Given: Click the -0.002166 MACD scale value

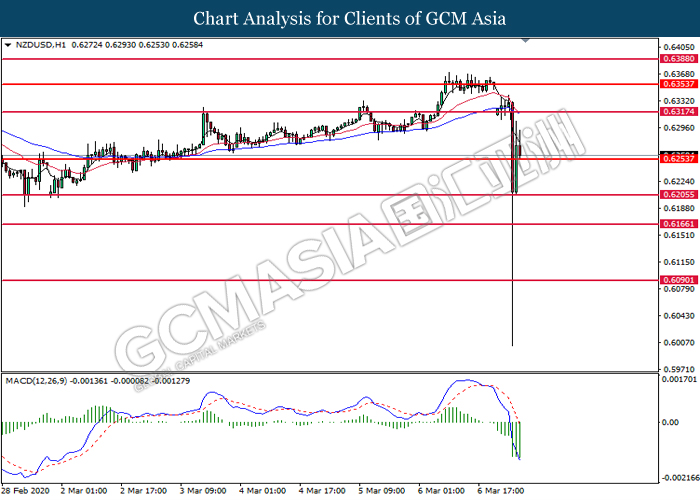Looking at the screenshot, I should (x=679, y=478).
